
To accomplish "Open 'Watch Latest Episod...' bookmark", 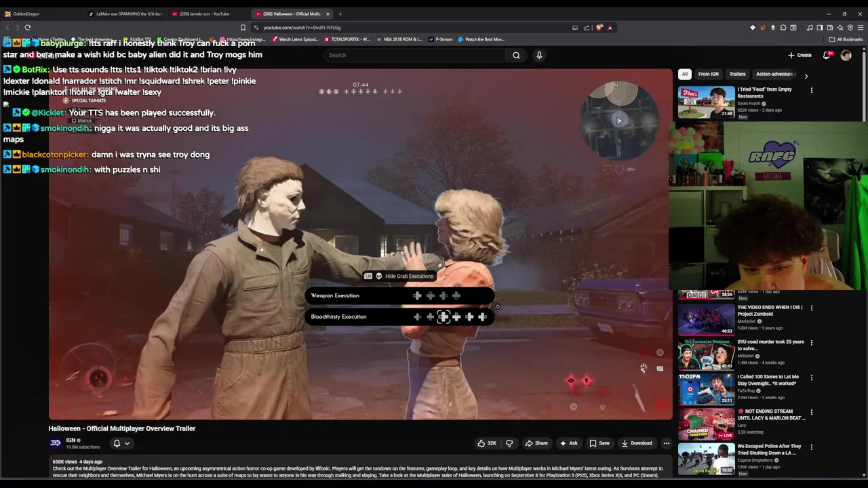I will click(295, 39).
